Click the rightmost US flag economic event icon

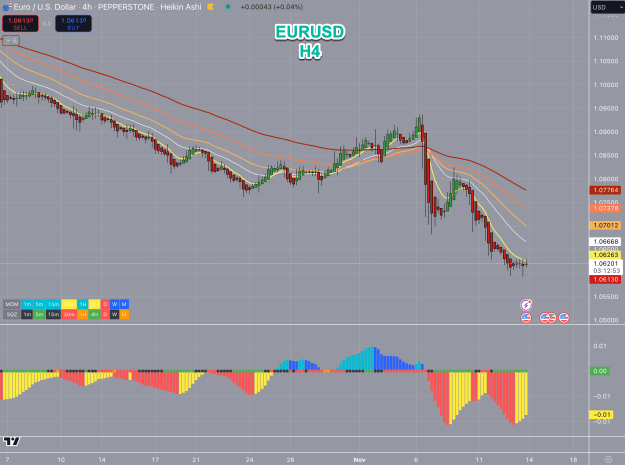pyautogui.click(x=564, y=318)
